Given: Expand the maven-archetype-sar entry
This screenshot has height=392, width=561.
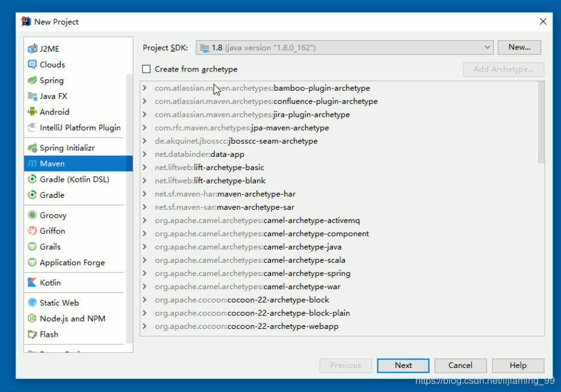Looking at the screenshot, I should pos(144,207).
